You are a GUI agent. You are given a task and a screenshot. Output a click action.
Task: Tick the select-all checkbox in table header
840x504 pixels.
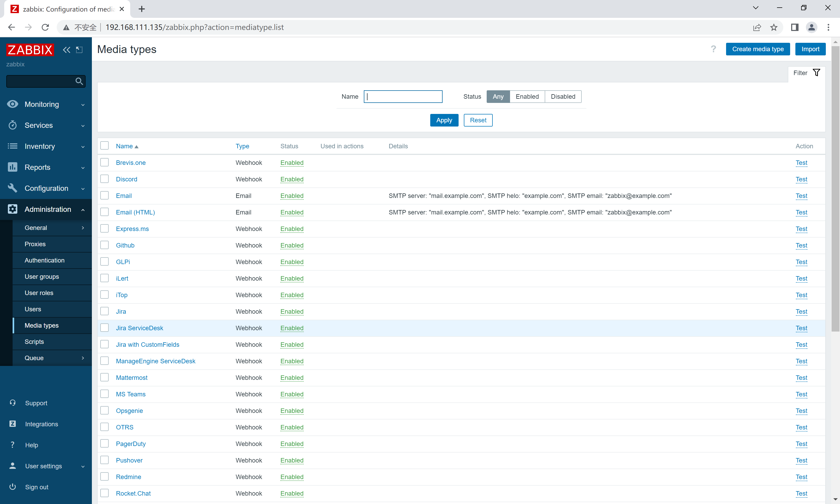point(104,146)
